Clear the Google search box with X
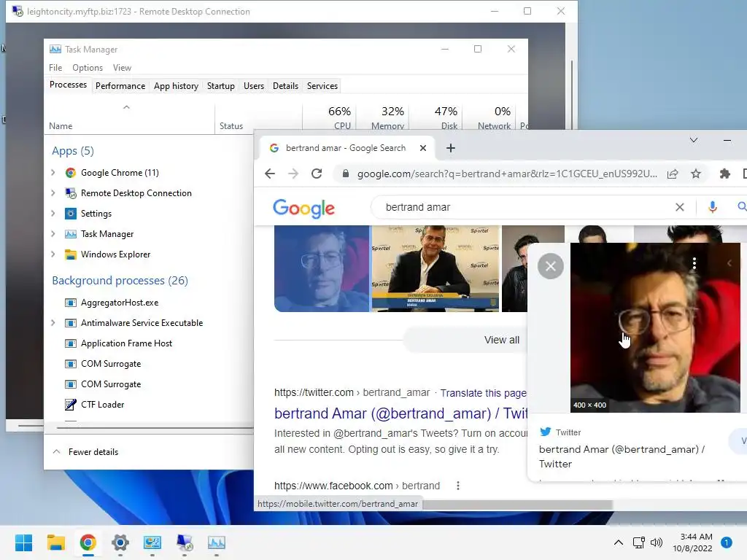This screenshot has width=747, height=560. (x=680, y=207)
